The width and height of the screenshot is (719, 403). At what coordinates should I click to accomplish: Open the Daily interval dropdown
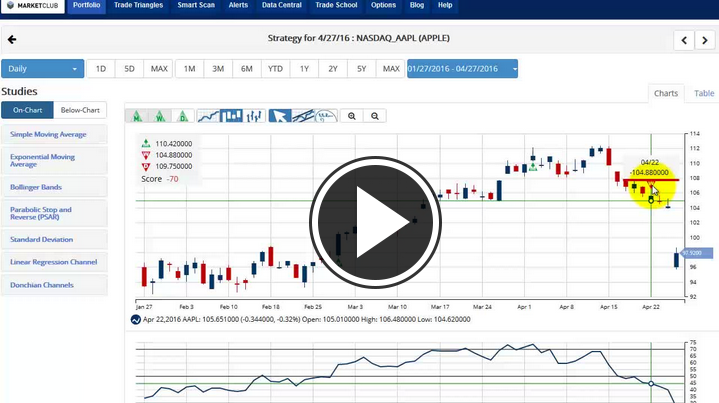[x=43, y=69]
